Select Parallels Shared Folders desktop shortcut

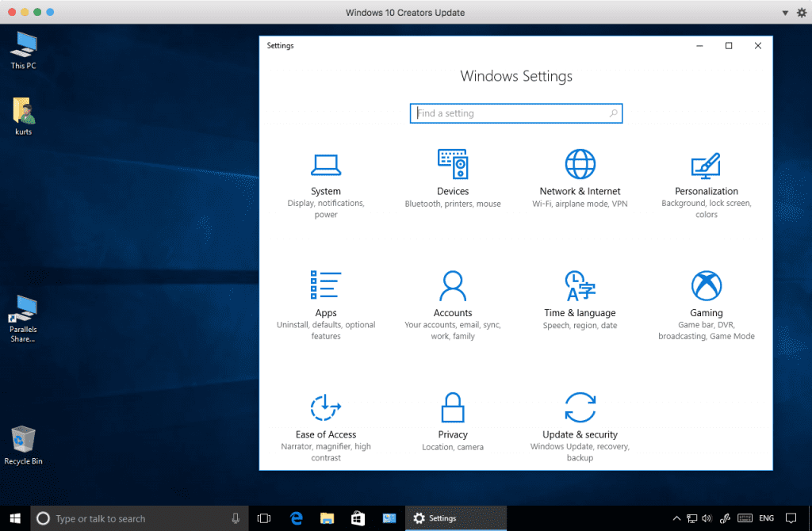23,319
